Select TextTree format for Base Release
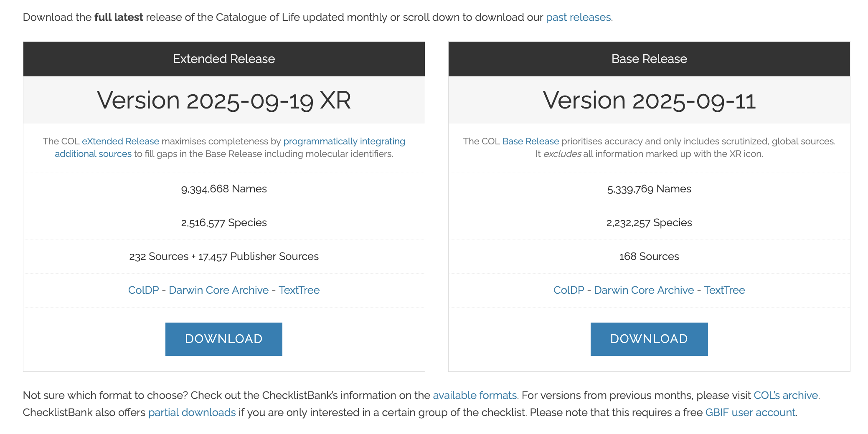Image resolution: width=868 pixels, height=434 pixels. [x=724, y=290]
